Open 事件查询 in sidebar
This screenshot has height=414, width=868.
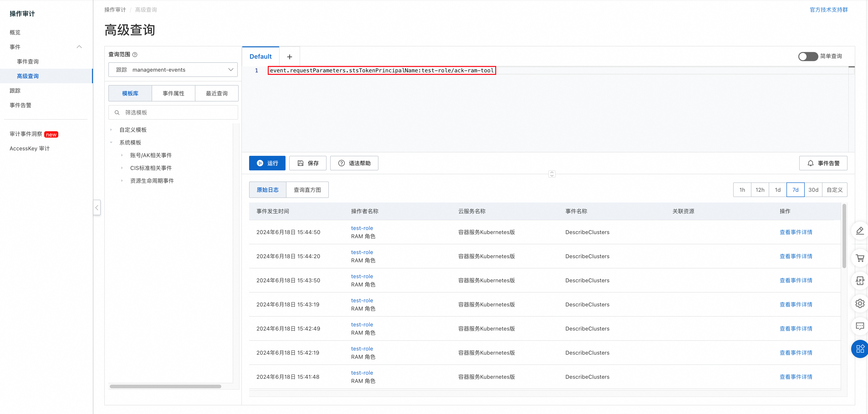coord(28,62)
